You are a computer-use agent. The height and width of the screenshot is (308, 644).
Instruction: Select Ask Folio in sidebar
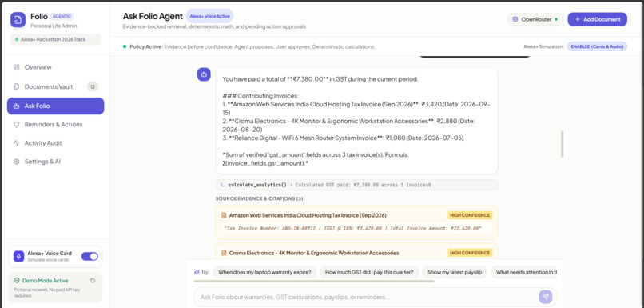pos(55,106)
